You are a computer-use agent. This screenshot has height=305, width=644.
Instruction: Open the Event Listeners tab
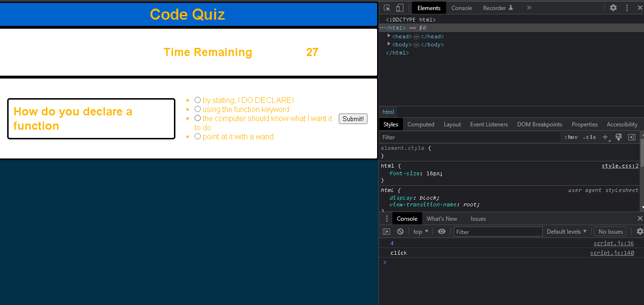(x=489, y=124)
